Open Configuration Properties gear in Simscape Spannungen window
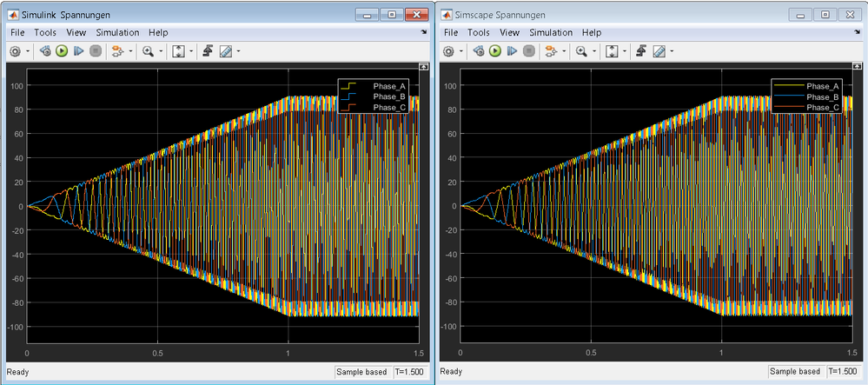Image resolution: width=868 pixels, height=385 pixels. pyautogui.click(x=448, y=51)
